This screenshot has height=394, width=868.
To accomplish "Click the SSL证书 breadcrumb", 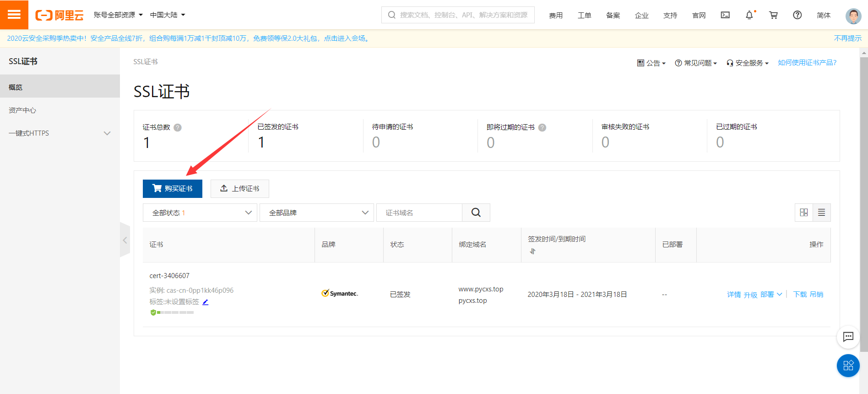I will point(146,62).
